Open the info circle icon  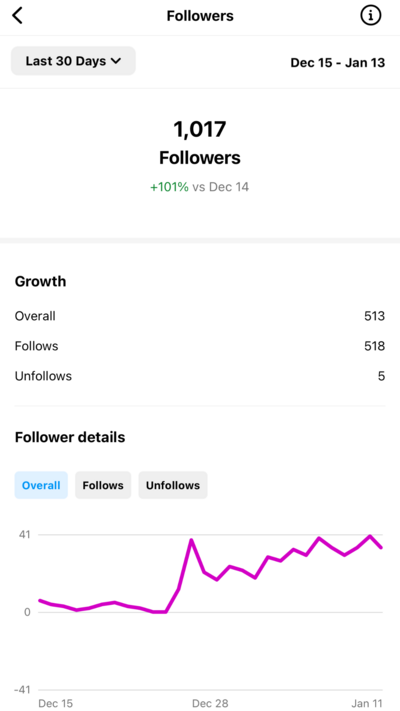point(371,16)
